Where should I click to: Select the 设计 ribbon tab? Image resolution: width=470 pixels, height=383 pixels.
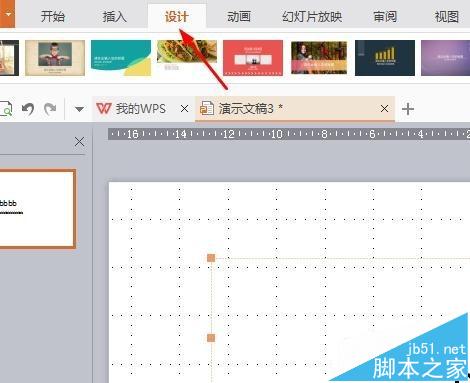point(177,16)
